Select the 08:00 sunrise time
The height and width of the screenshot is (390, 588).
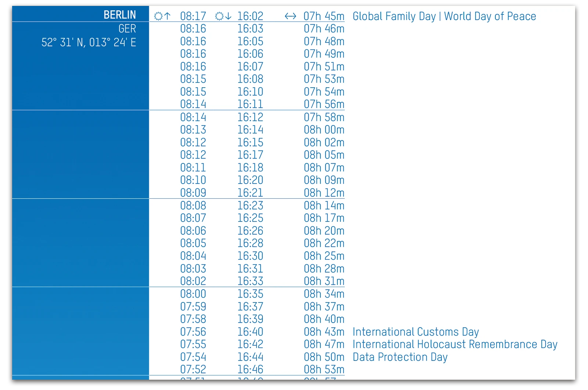click(x=193, y=294)
